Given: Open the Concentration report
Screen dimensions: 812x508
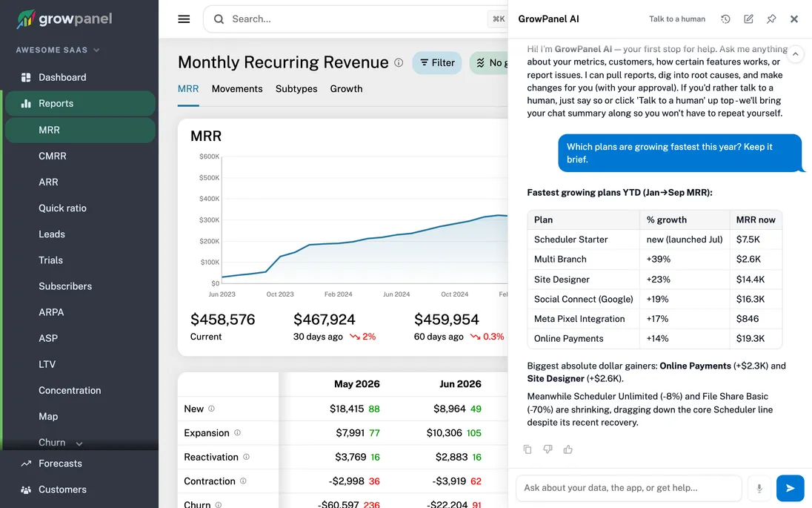Looking at the screenshot, I should [x=70, y=390].
